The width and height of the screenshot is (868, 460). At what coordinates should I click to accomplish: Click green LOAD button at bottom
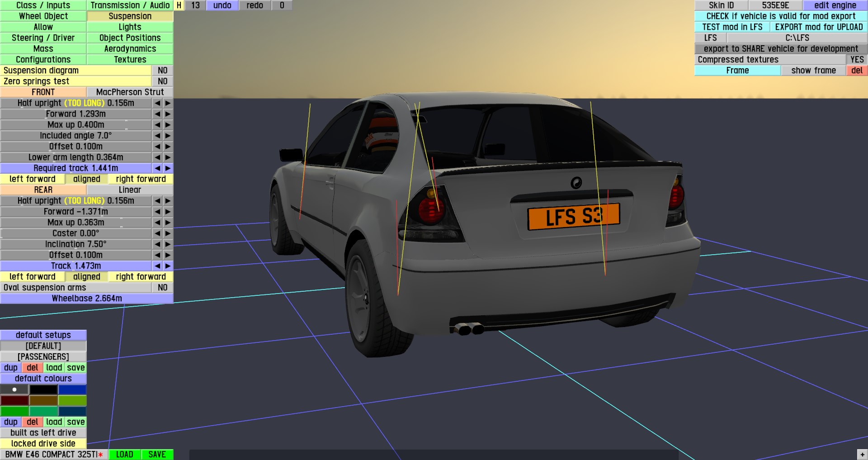point(125,455)
